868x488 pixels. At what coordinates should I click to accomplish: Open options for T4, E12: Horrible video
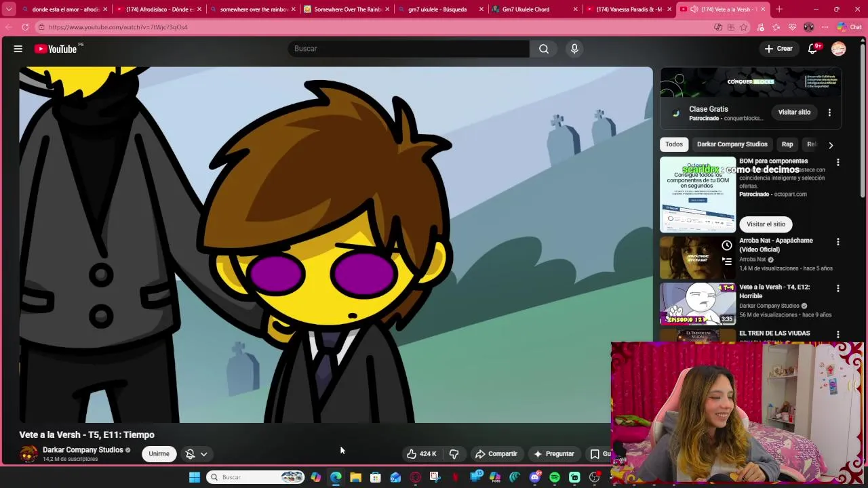[x=838, y=289]
